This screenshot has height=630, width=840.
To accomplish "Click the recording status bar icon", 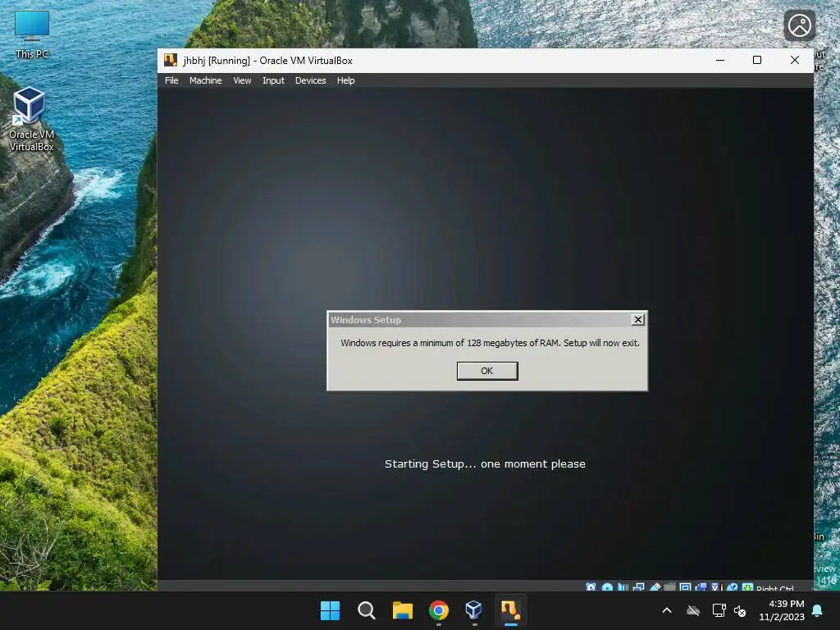I will pos(701,587).
